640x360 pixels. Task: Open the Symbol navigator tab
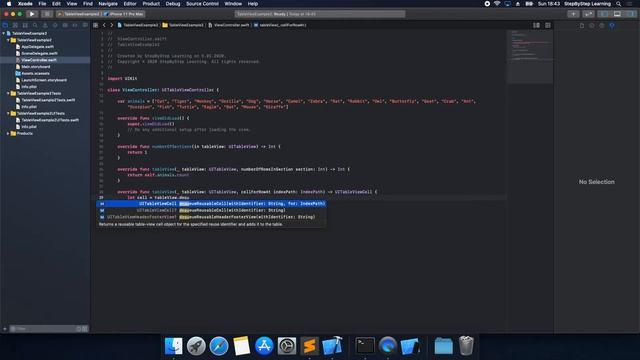[x=25, y=25]
